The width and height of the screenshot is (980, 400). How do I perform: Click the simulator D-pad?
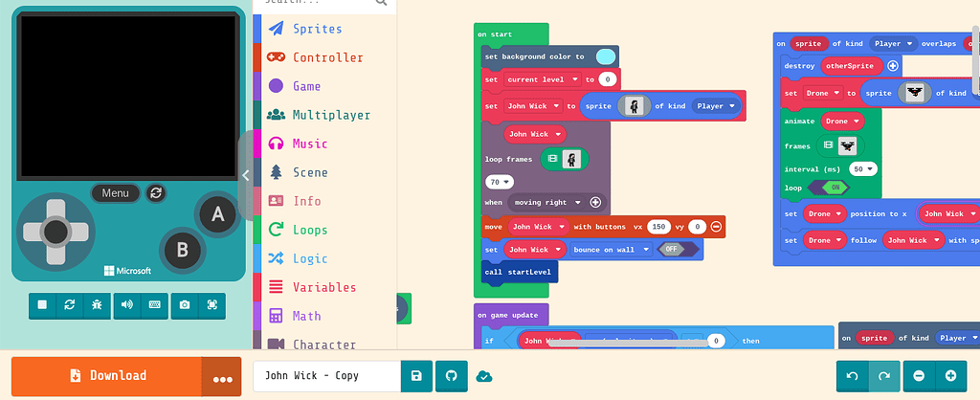[x=56, y=232]
